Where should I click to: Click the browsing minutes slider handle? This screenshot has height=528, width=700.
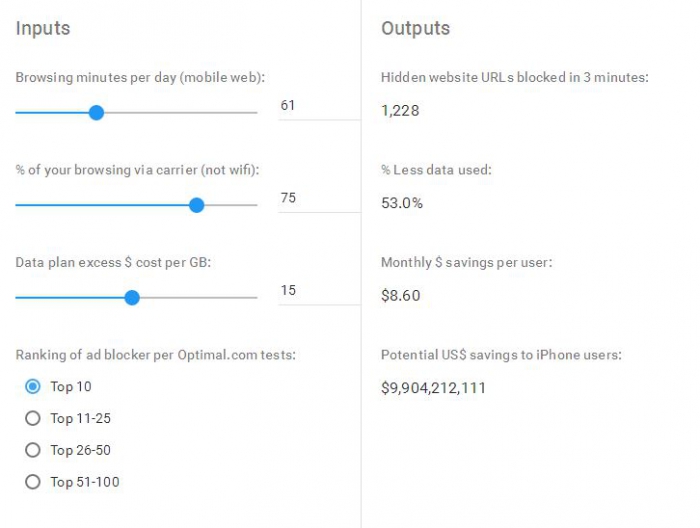pos(96,113)
